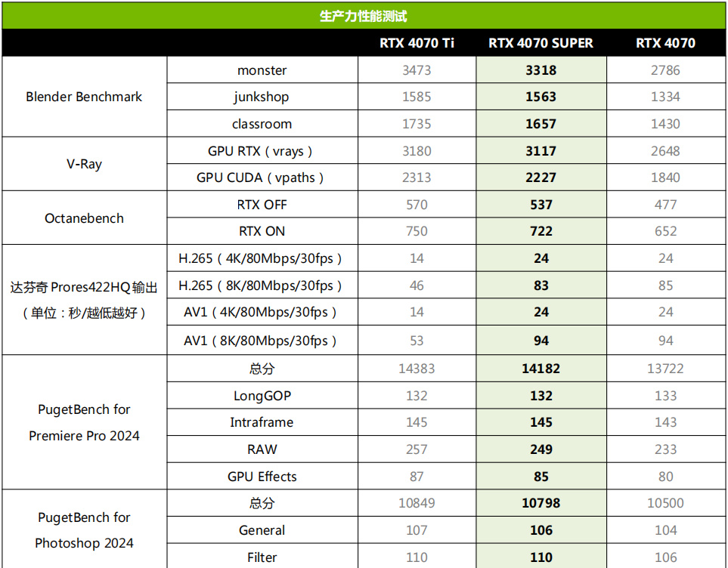Image resolution: width=728 pixels, height=568 pixels.
Task: Select the GPU CUDA (vpaths) row label
Action: [x=260, y=177]
